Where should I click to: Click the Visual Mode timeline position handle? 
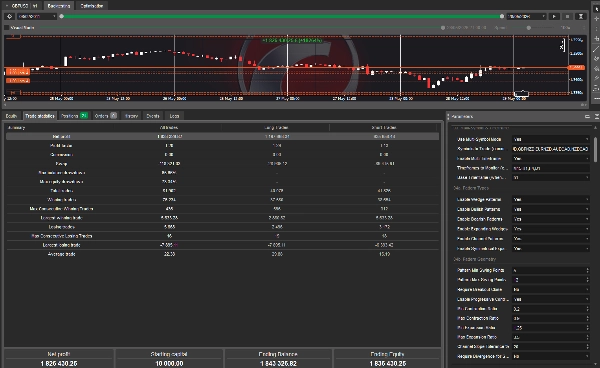[x=443, y=28]
